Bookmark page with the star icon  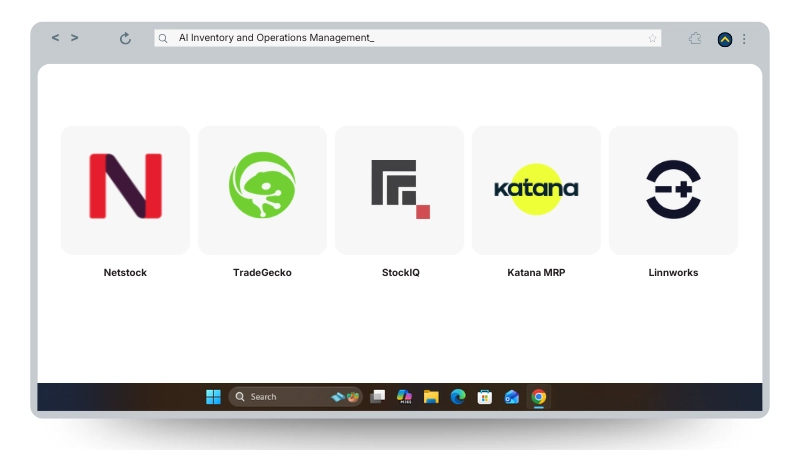(652, 38)
